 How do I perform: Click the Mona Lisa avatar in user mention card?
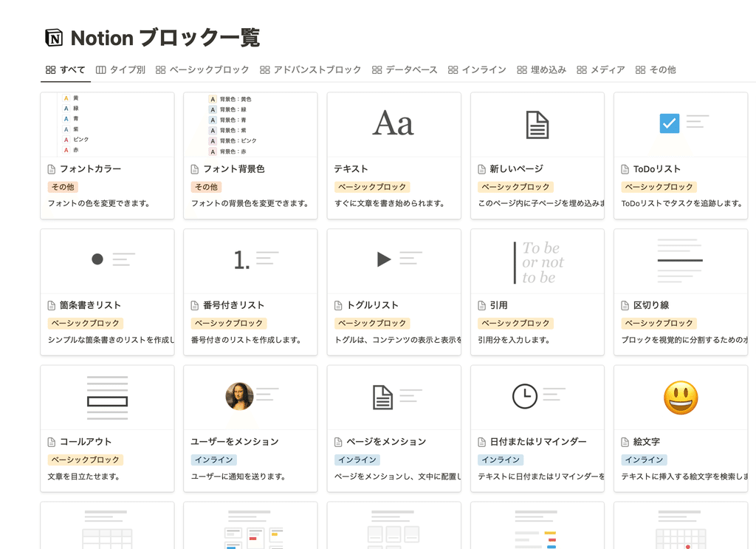click(x=240, y=396)
